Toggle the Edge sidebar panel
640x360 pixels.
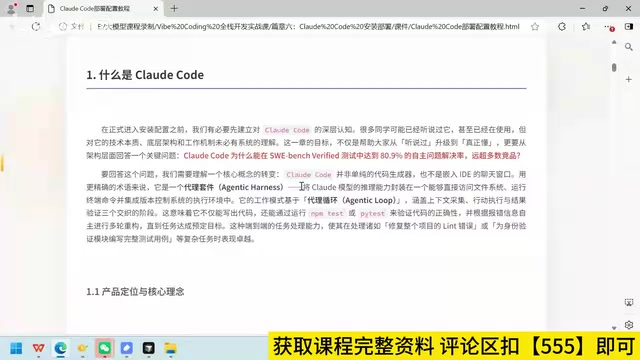[629, 27]
